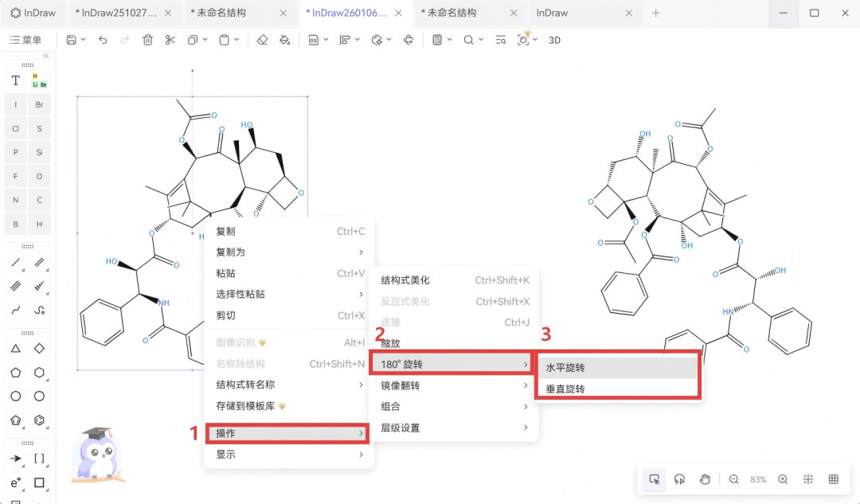860x504 pixels.
Task: Activate the hand pan tool
Action: click(x=705, y=479)
